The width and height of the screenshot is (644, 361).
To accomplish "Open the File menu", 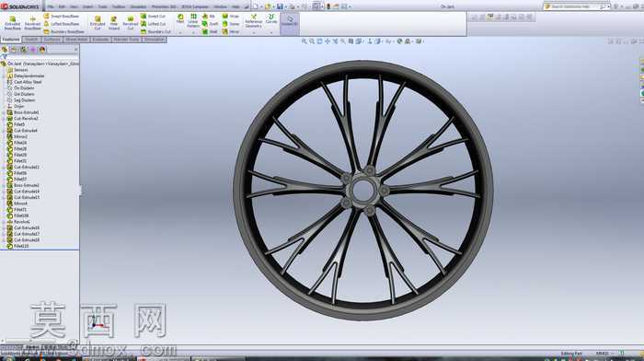I will tap(51, 7).
